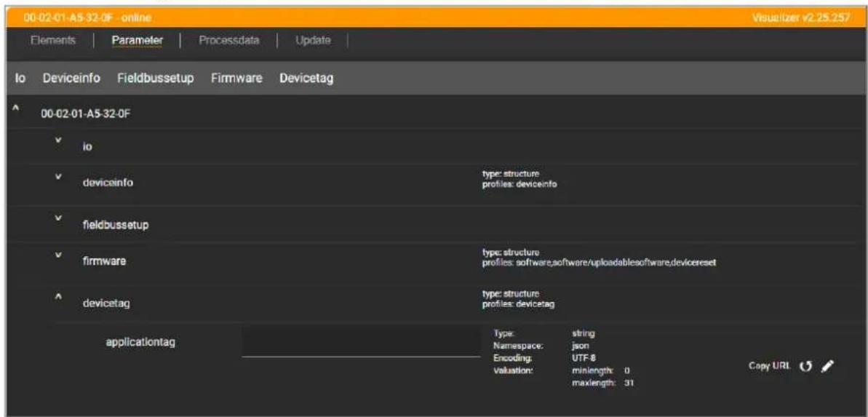
Task: Go to Fieldbussetup in the gray bar
Action: [x=156, y=79]
